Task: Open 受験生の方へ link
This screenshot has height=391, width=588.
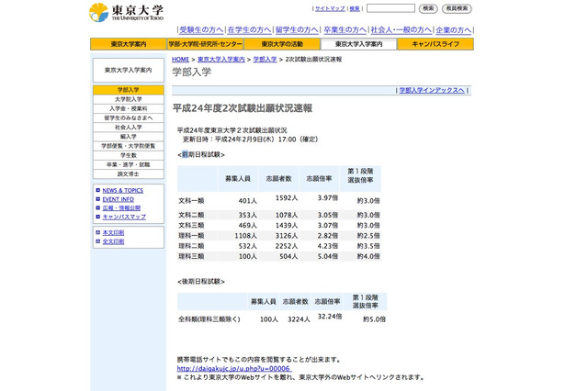Action: point(201,30)
